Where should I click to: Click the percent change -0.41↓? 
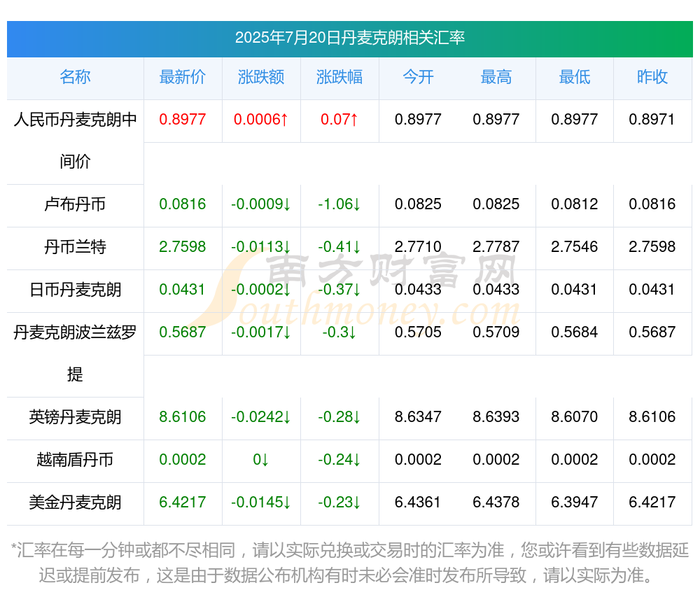[x=339, y=247]
